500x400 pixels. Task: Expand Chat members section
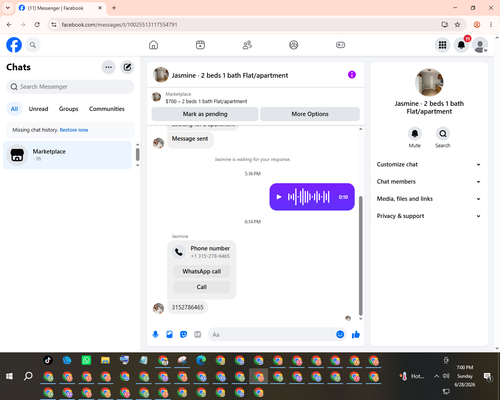(429, 182)
